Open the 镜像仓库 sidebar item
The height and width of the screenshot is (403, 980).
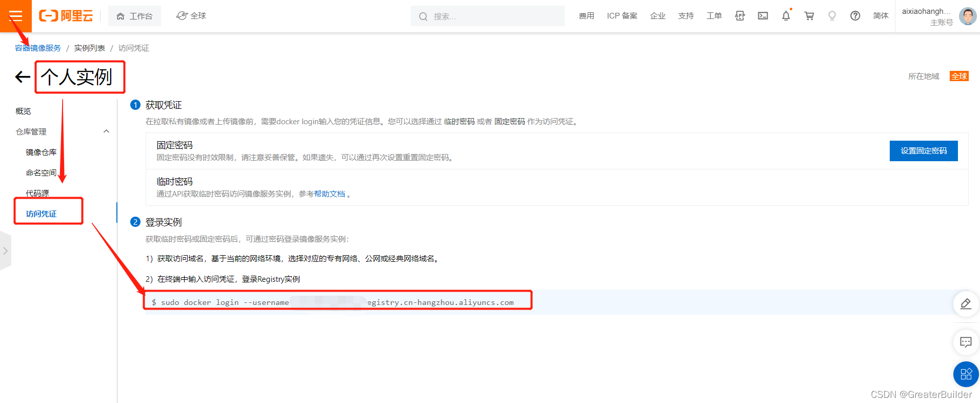[41, 152]
